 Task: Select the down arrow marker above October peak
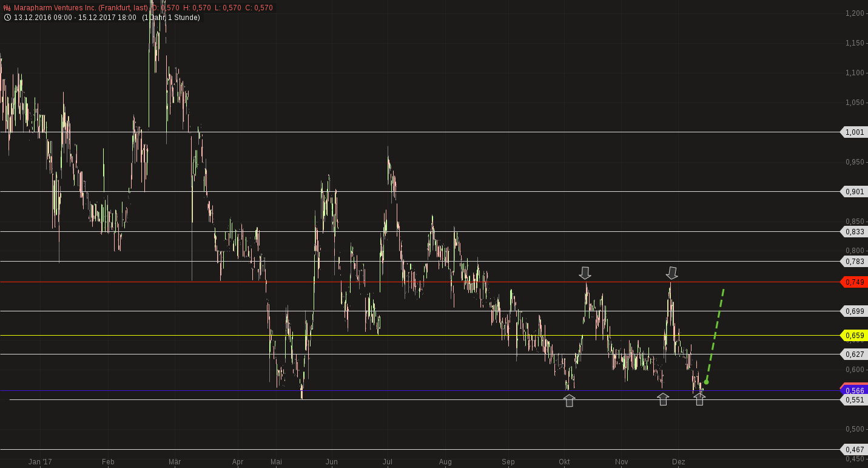[585, 273]
